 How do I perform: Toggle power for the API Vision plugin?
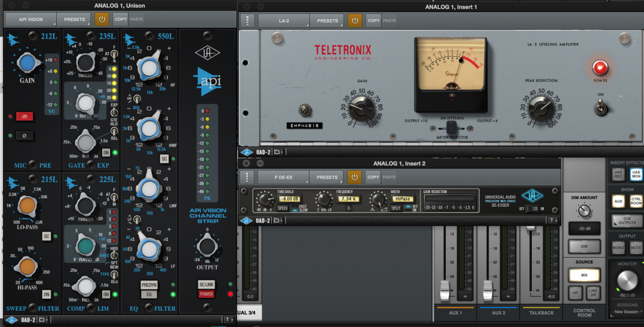(102, 20)
